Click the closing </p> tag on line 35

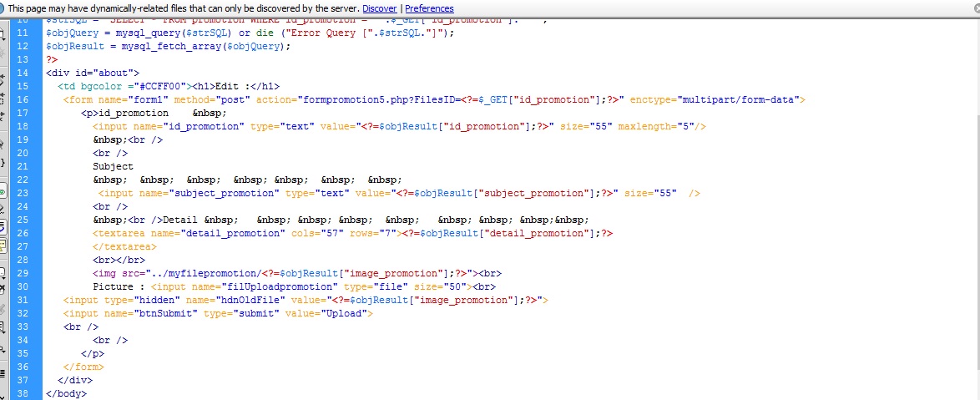(93, 354)
